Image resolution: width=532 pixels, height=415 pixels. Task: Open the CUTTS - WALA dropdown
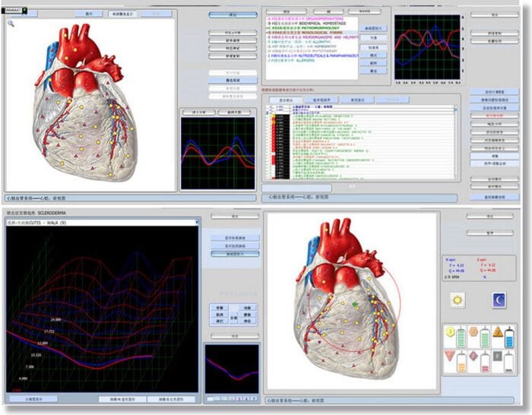(x=197, y=223)
